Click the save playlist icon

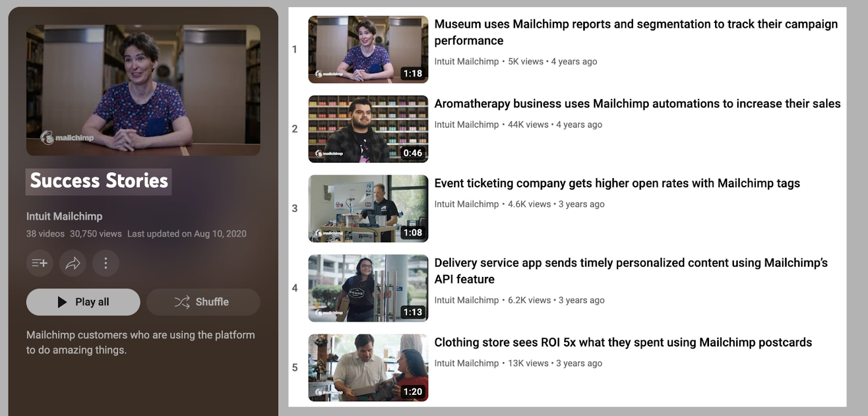coord(40,263)
